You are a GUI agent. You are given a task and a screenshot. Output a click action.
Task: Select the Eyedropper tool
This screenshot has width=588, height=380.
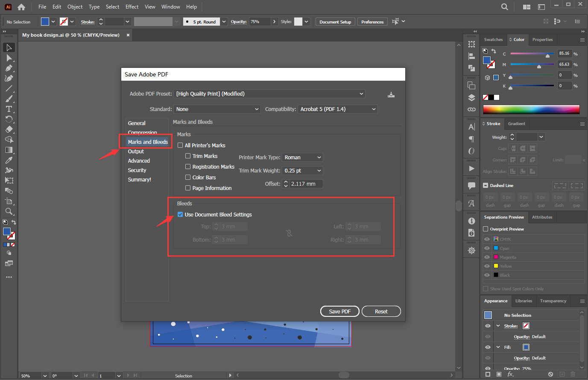(9, 160)
